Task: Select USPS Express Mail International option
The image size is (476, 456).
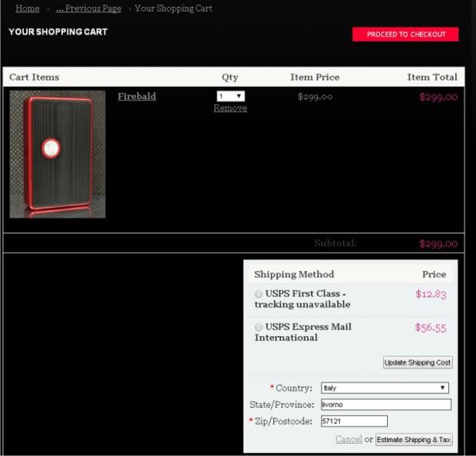Action: [258, 327]
